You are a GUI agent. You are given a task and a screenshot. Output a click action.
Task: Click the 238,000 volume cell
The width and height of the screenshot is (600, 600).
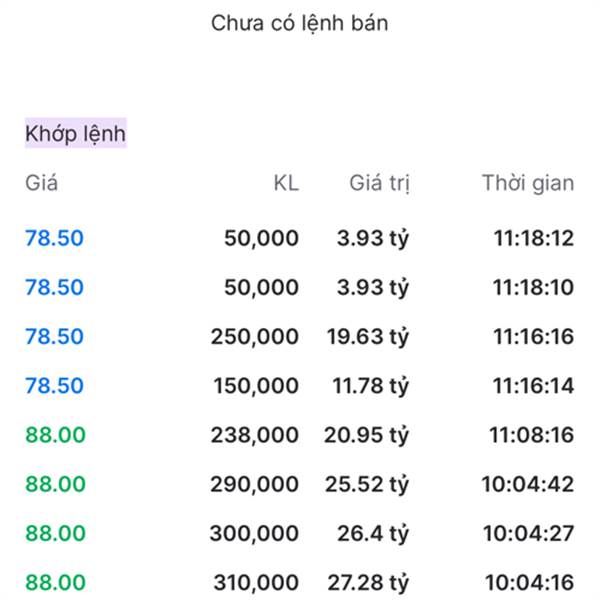(x=255, y=435)
